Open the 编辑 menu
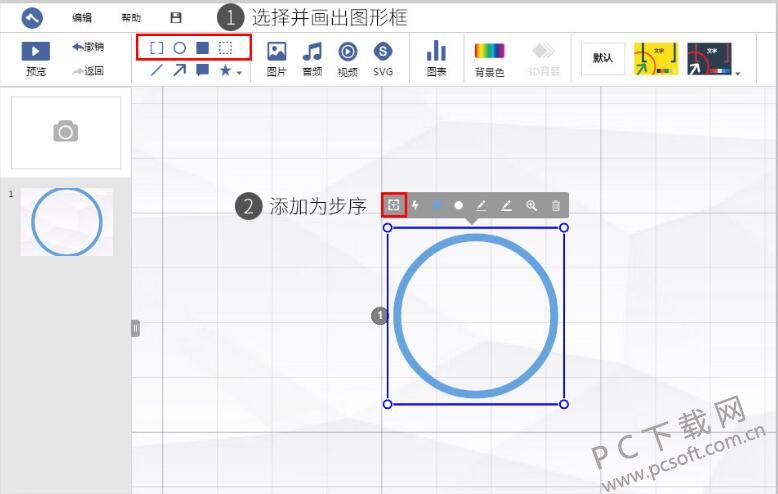Screen dimensions: 778x494 point(82,18)
